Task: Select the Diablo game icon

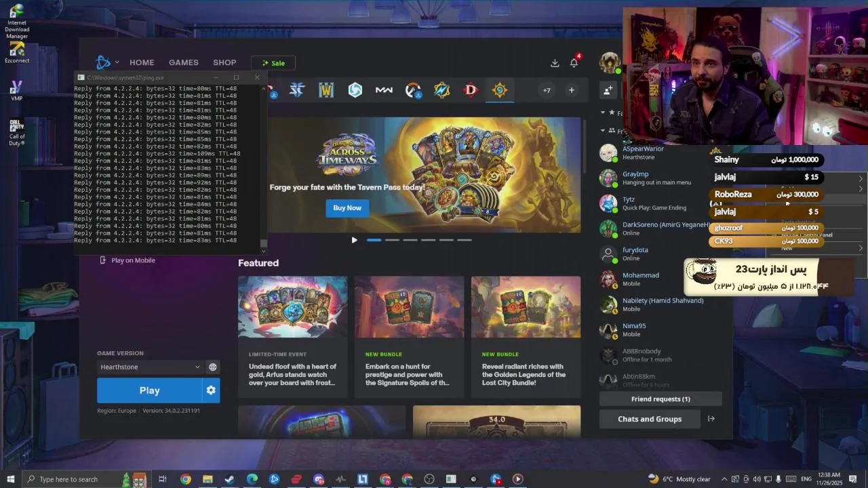Action: point(471,90)
